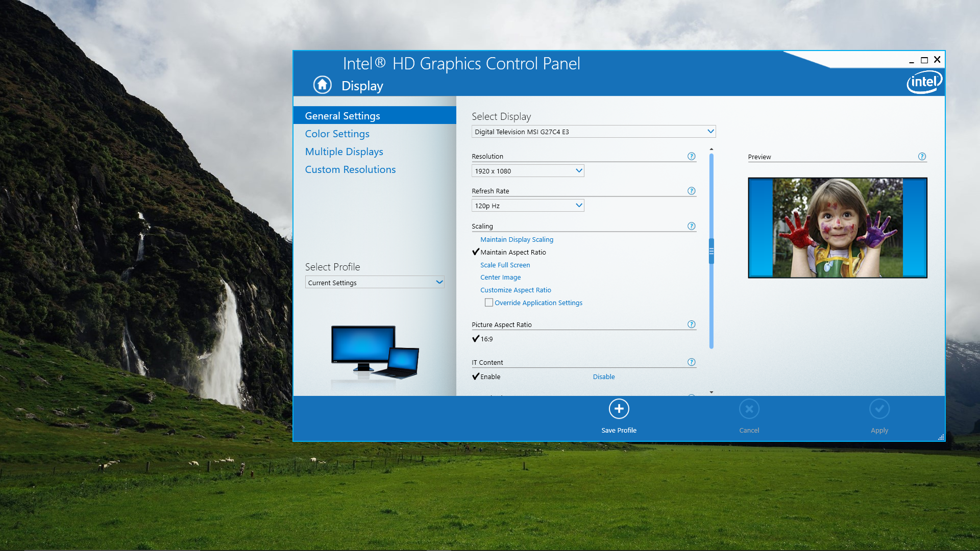Open help for Resolution
The image size is (980, 551).
(691, 156)
